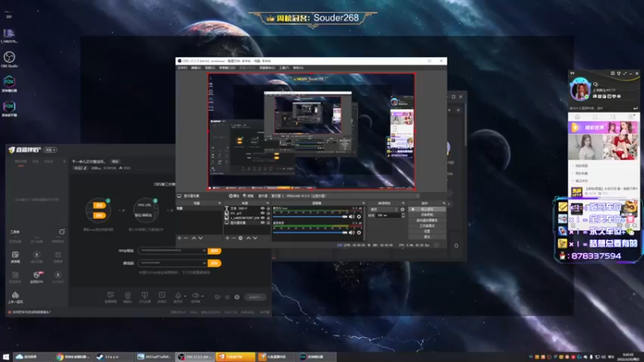Open the speaker tool in streaming companion toolbar
The height and width of the screenshot is (362, 644).
coord(196,297)
